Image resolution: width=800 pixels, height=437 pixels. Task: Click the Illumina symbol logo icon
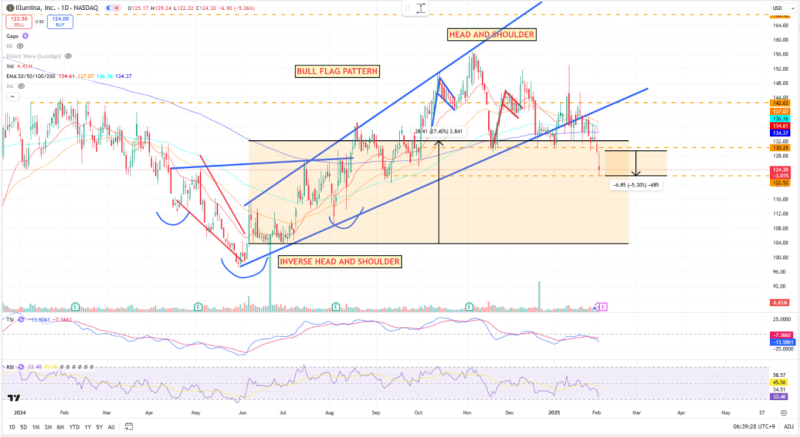click(x=8, y=10)
